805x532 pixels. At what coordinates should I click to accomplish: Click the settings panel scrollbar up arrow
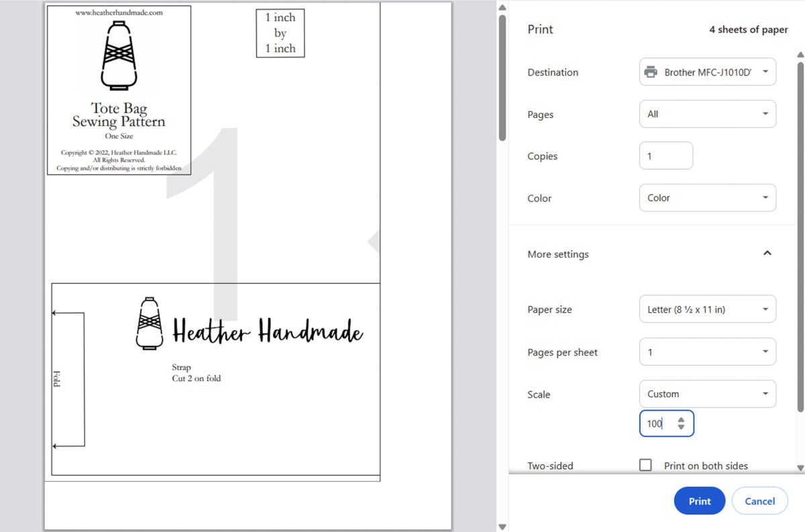tap(800, 54)
